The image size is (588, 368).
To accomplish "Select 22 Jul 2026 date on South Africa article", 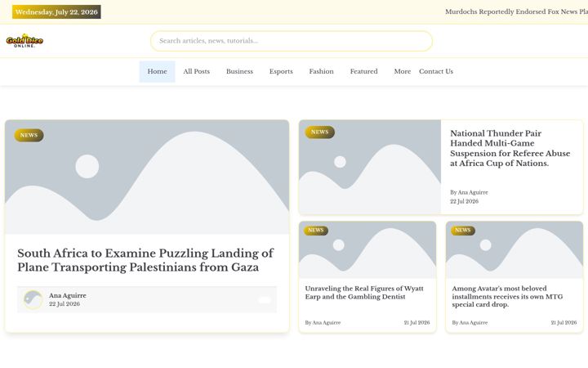I will [x=65, y=303].
